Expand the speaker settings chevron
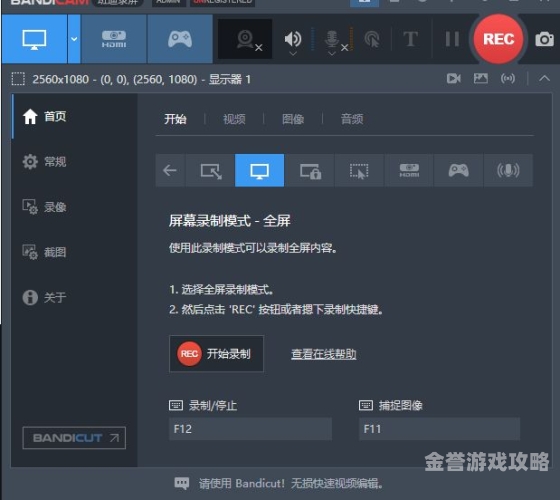560x500 pixels. point(293,54)
